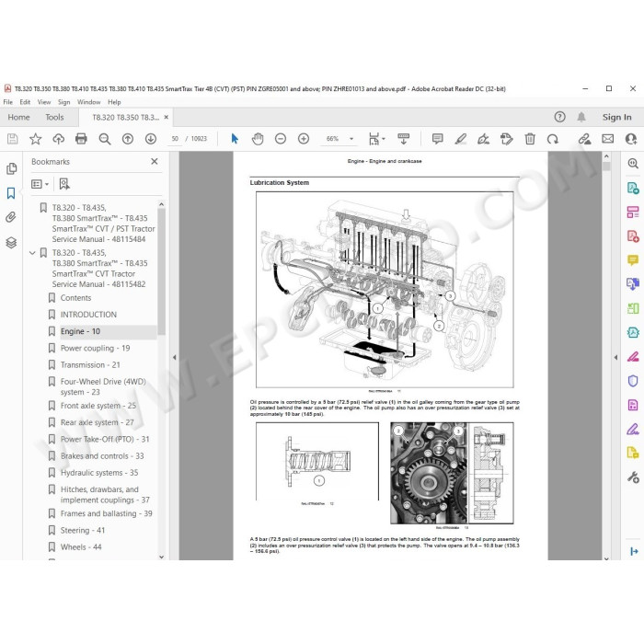Open the Fill & Sign tool in right pane
Viewport: 644px width, 644px height.
(633, 357)
